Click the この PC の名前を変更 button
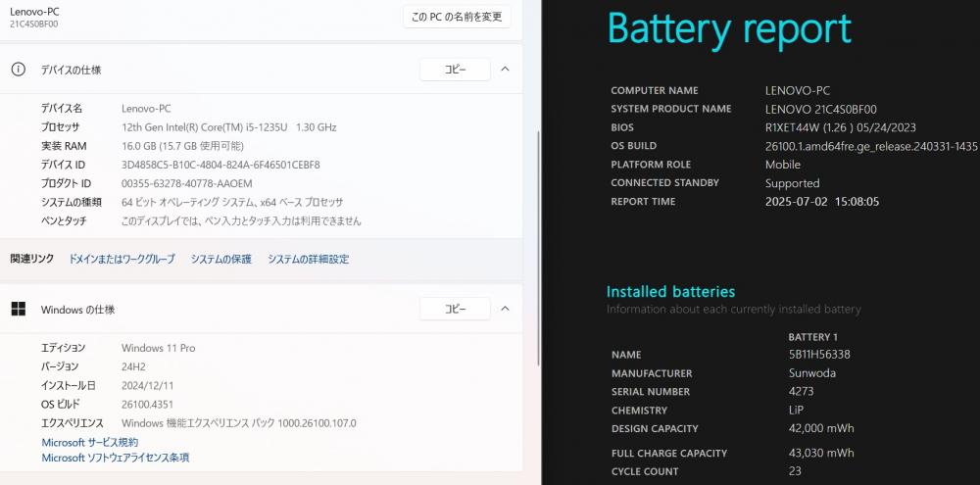The width and height of the screenshot is (980, 485). pos(457,17)
